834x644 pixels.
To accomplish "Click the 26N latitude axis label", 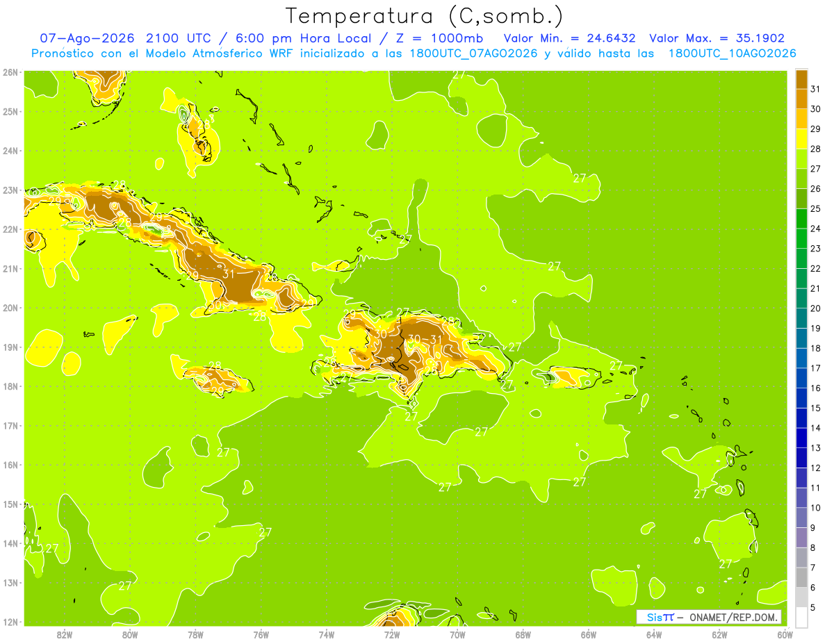I will coord(10,72).
